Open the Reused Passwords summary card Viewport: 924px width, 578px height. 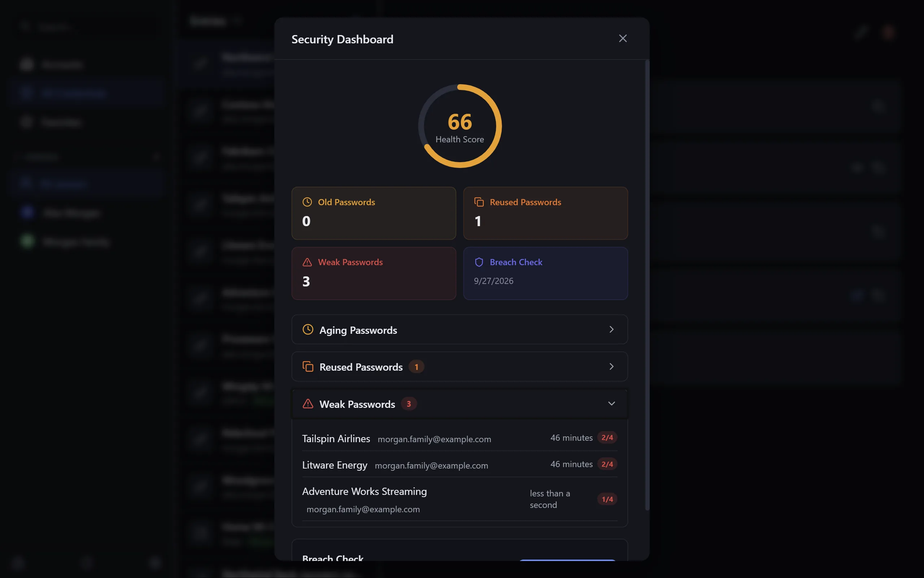(x=546, y=213)
